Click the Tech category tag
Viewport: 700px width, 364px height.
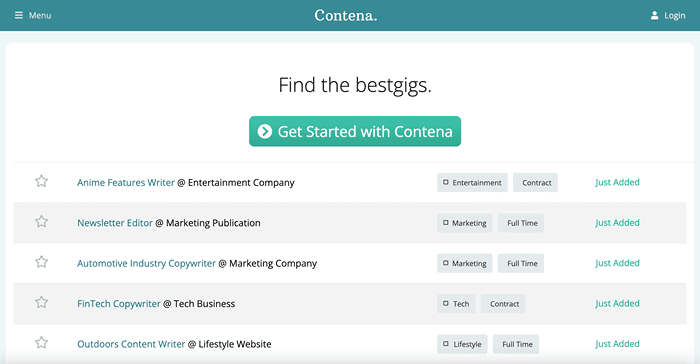click(456, 304)
